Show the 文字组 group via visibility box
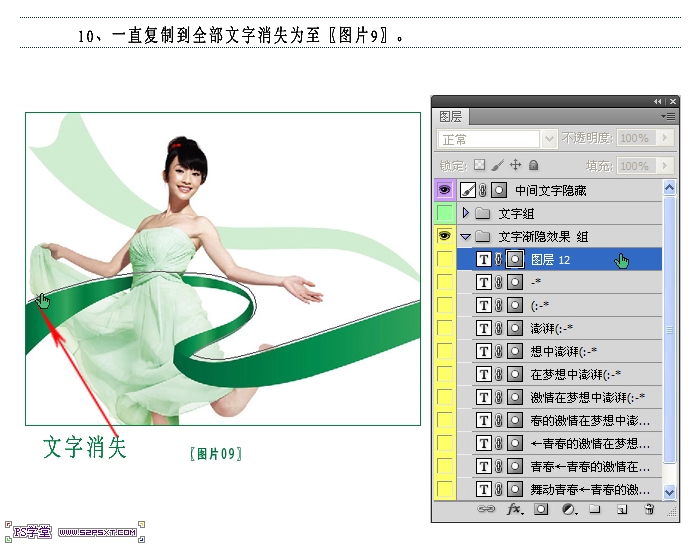700x548 pixels. 445,213
